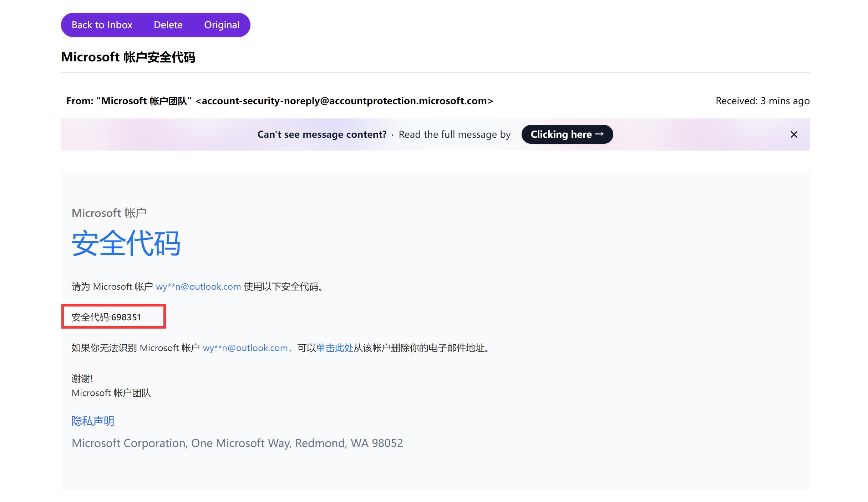Open wy**n@outlook.com link in removal sentence
This screenshot has height=502, width=868.
245,348
